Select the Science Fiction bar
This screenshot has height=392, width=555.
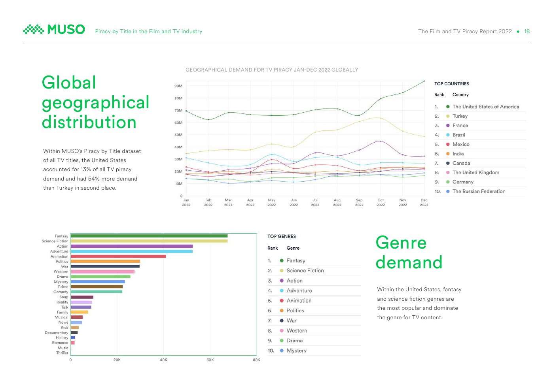(149, 241)
